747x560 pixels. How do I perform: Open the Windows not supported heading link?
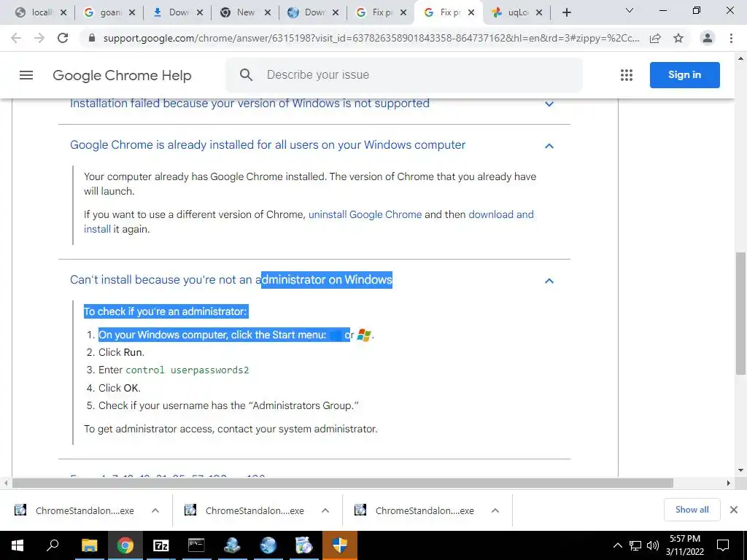[249, 104]
